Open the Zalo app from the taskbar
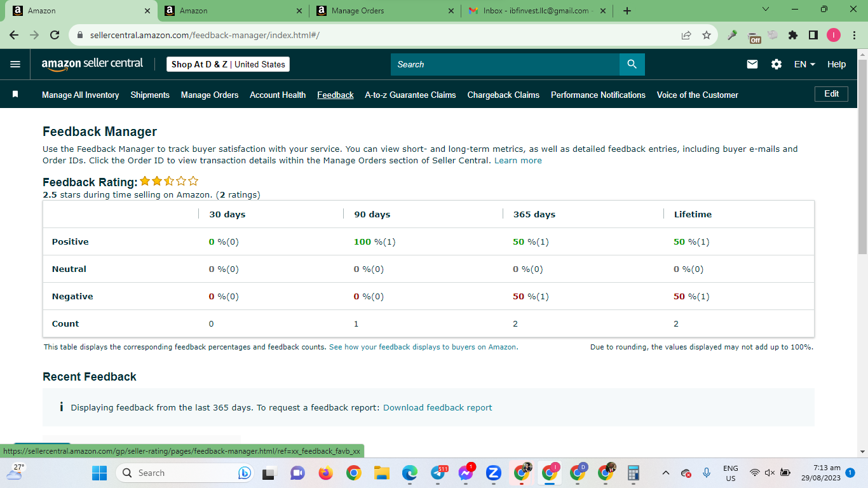This screenshot has width=868, height=488. pyautogui.click(x=494, y=473)
